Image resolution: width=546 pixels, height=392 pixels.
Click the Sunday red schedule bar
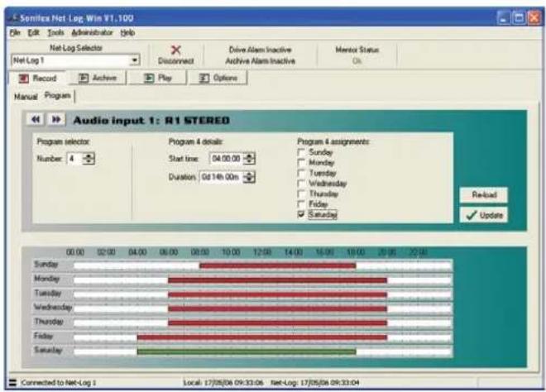pos(277,266)
